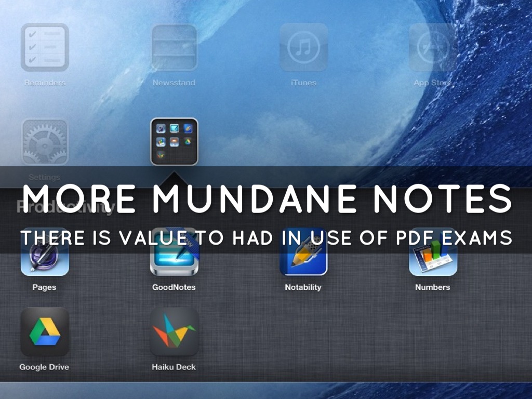
Task: Launch the Haiku Deck app icon
Action: 174,332
